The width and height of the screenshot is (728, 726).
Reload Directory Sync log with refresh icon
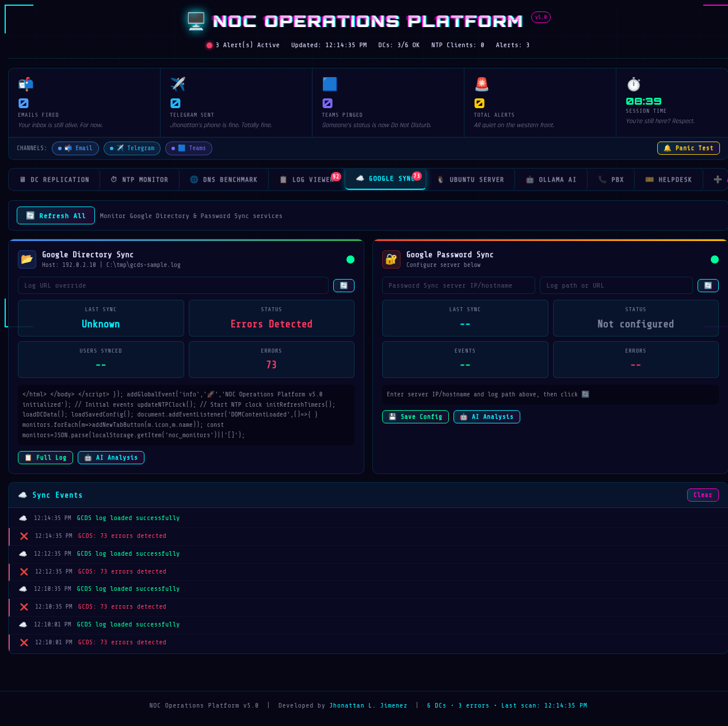pos(344,285)
